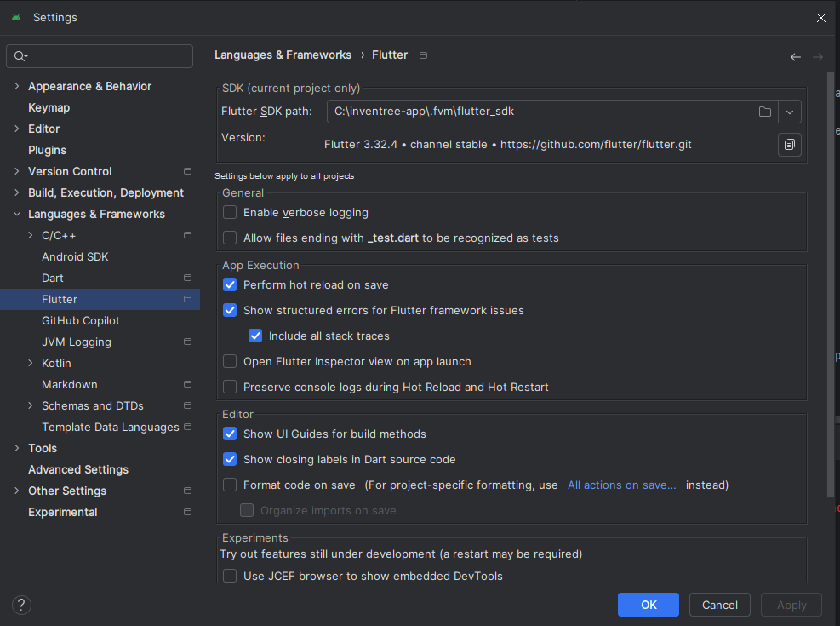Click the modified-settings indicator beside Version Control

(186, 171)
